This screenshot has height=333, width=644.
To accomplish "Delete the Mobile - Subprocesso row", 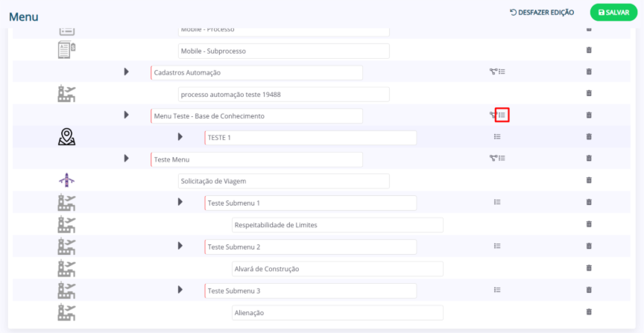I will [589, 50].
